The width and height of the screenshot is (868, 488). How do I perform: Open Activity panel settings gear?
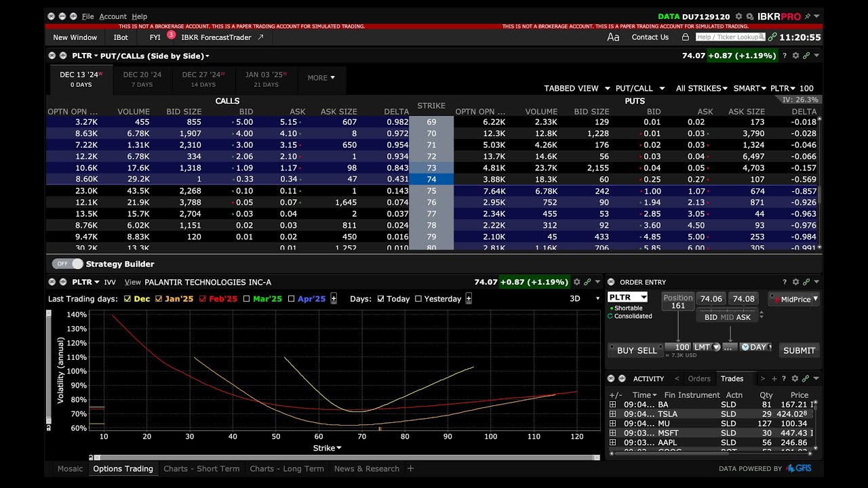(x=796, y=379)
